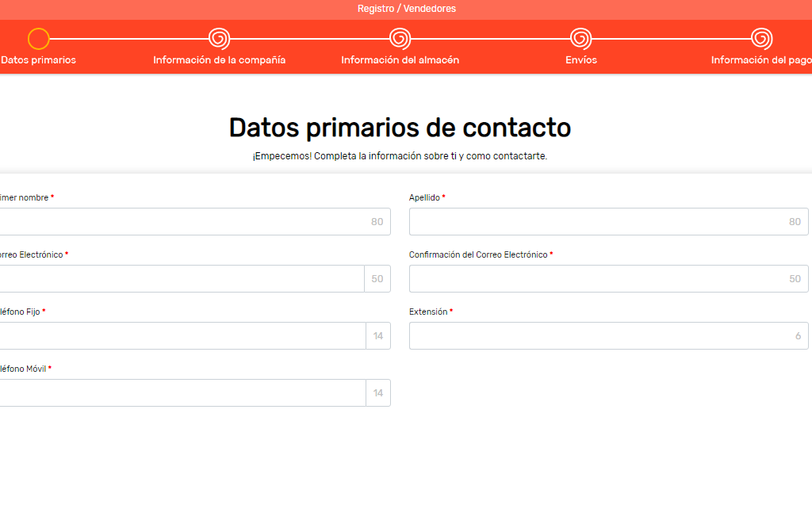Select the spiral icon above Información del pago
Image resolution: width=812 pixels, height=505 pixels.
[762, 39]
